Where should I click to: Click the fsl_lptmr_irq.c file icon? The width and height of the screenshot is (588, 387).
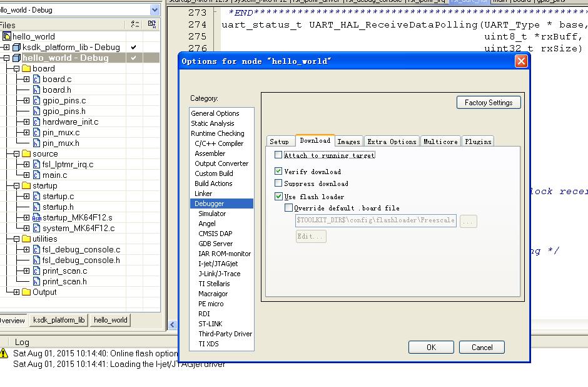tap(36, 165)
